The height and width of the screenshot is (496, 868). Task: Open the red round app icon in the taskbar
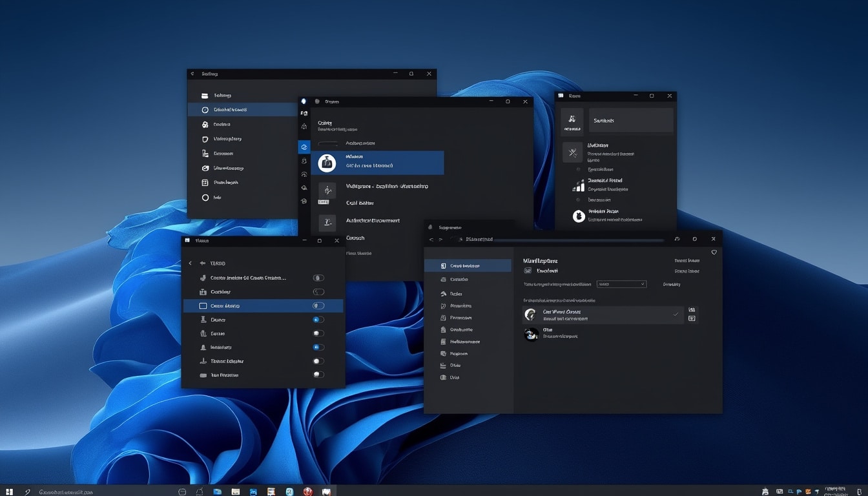308,491
